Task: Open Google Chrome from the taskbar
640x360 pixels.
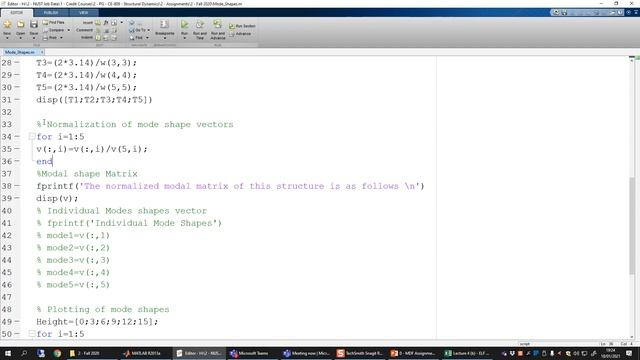Action: 57,353
